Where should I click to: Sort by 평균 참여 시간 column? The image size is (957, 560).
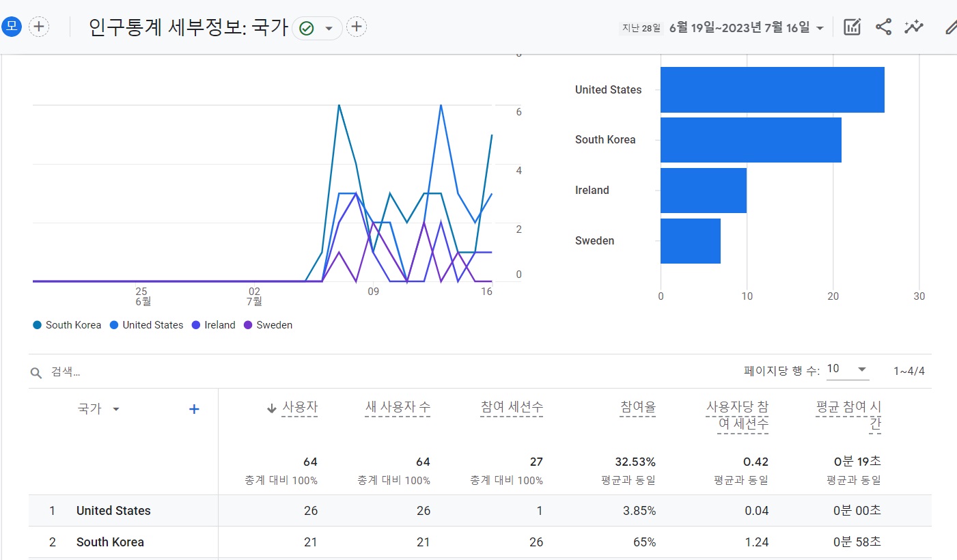pyautogui.click(x=848, y=416)
